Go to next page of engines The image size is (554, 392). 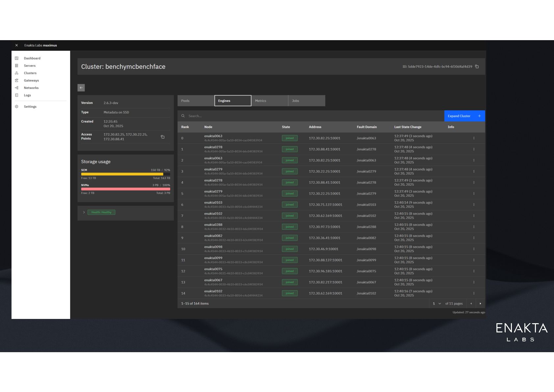tap(480, 303)
